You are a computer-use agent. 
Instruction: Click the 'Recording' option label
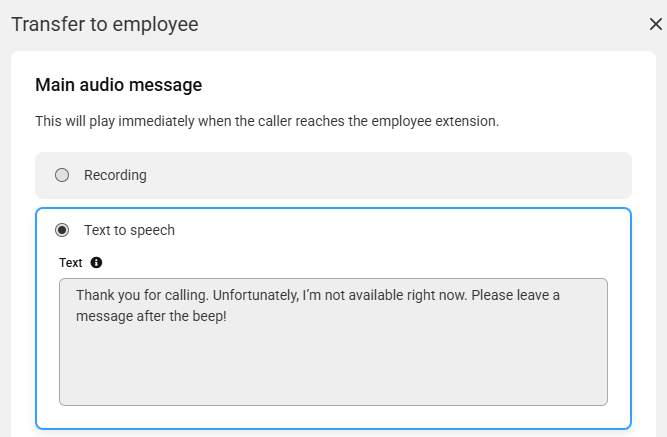pos(115,175)
